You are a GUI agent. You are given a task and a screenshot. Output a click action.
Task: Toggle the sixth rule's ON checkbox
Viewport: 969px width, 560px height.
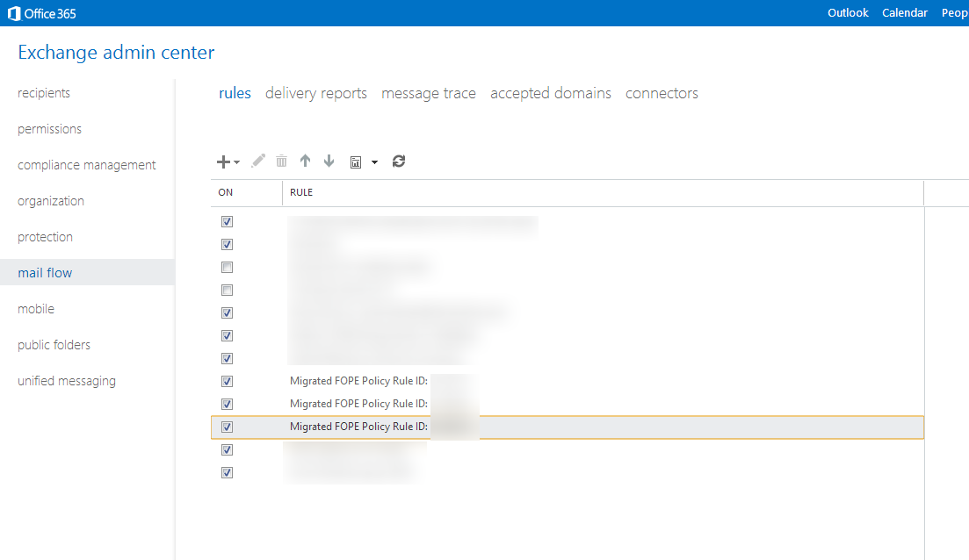pos(227,336)
